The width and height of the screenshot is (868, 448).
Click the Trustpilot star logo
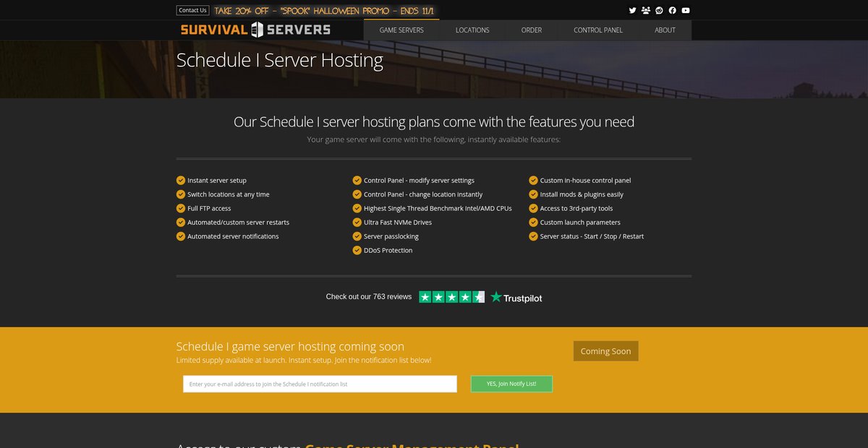(516, 297)
